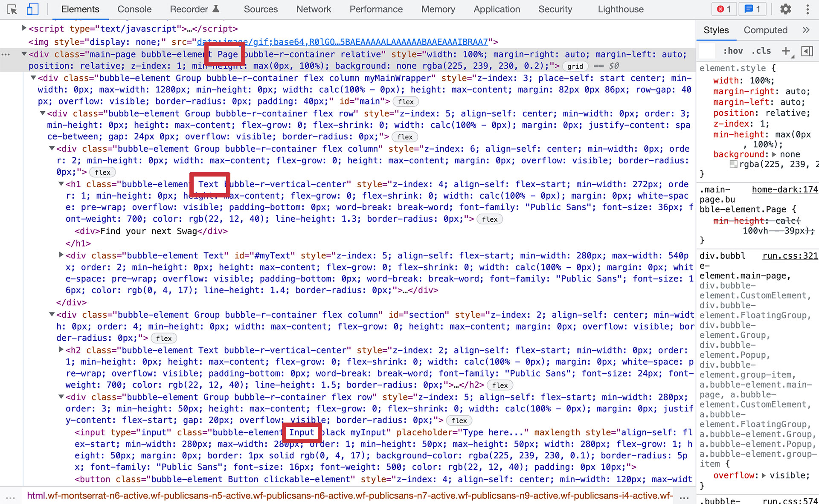
Task: Click the grid badge on main-page div
Action: point(575,66)
